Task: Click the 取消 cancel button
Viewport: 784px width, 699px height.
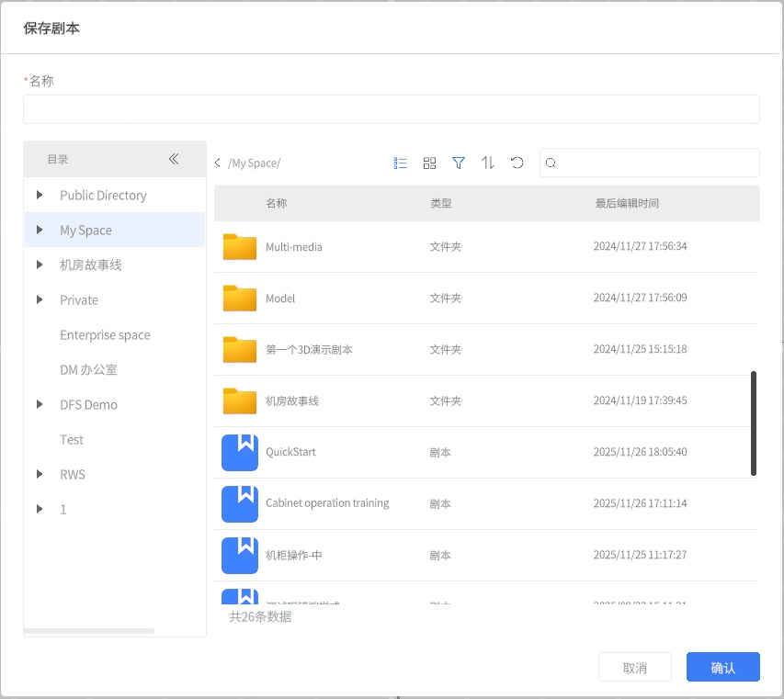Action: [635, 668]
